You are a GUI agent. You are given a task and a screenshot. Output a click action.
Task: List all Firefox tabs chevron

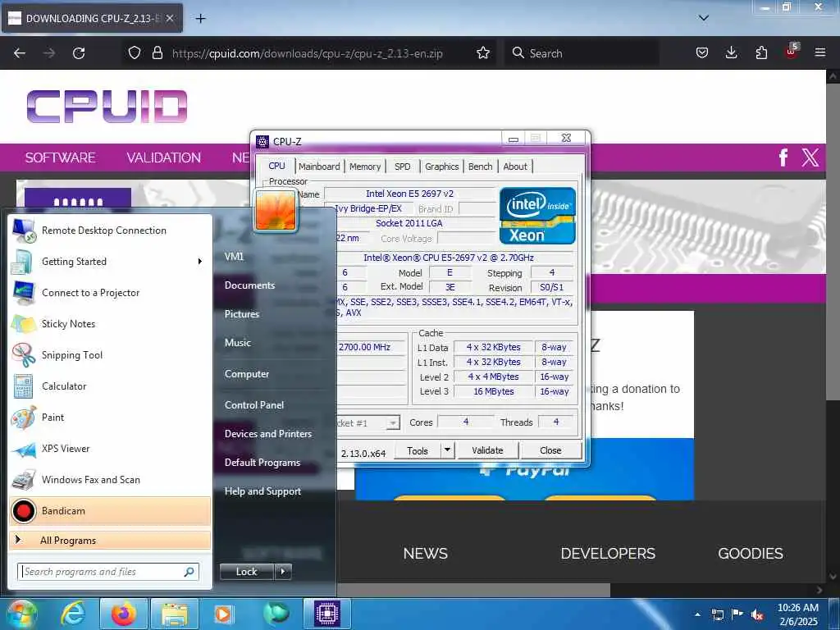pos(704,18)
